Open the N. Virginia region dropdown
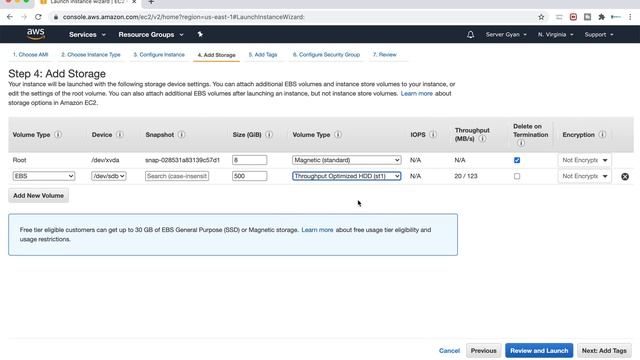This screenshot has width=640, height=360. 555,35
